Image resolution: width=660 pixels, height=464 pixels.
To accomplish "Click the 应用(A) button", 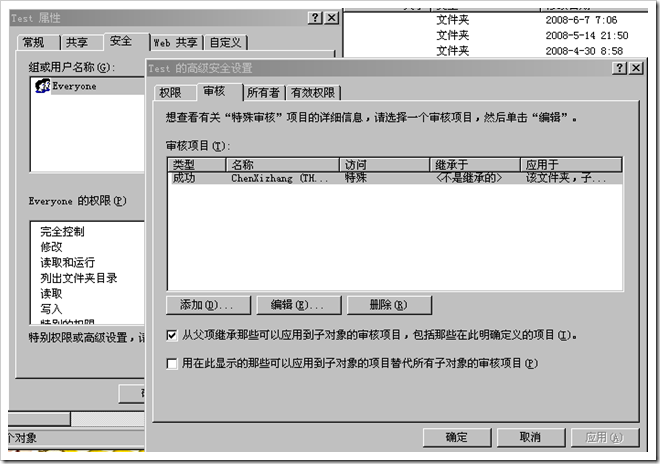I will tap(605, 437).
